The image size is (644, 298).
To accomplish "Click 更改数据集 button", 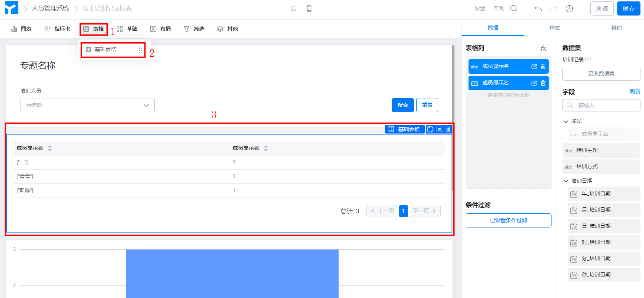I will pyautogui.click(x=601, y=74).
